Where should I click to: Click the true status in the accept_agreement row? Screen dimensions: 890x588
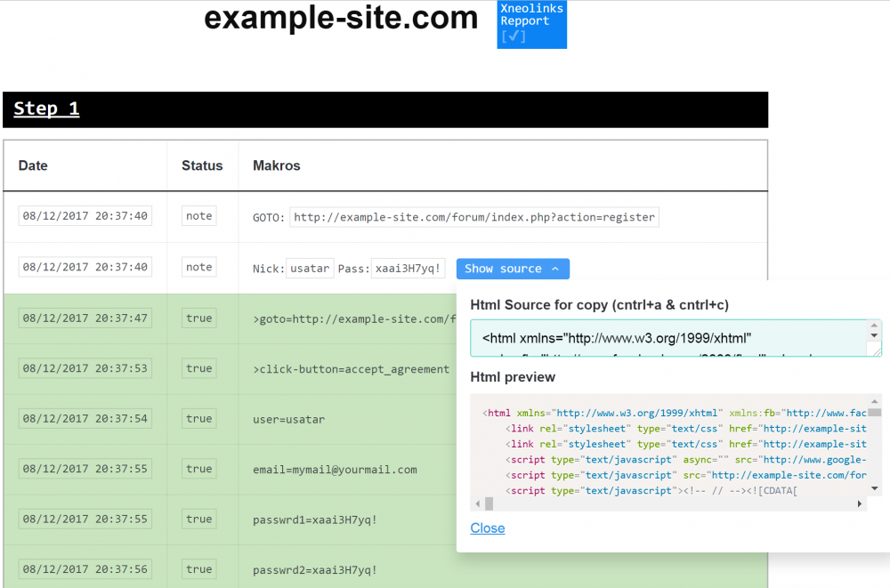(198, 368)
